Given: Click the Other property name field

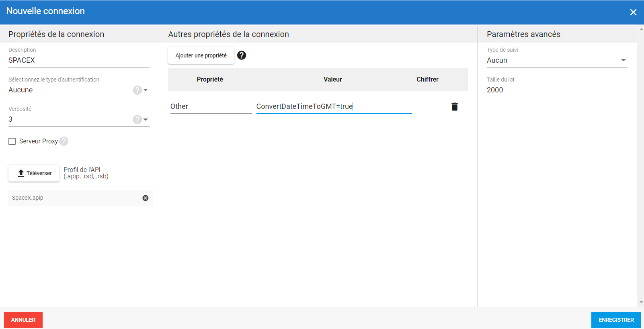Looking at the screenshot, I should pyautogui.click(x=211, y=106).
